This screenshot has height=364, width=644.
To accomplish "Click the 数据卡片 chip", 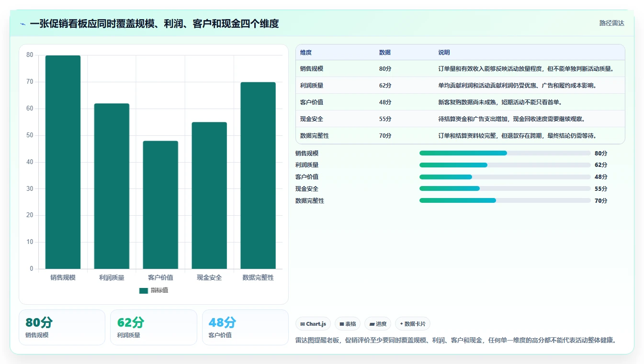I will [x=413, y=324].
